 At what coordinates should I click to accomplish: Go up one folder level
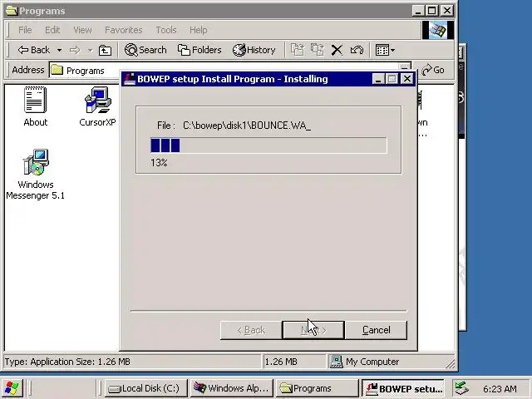click(x=105, y=50)
